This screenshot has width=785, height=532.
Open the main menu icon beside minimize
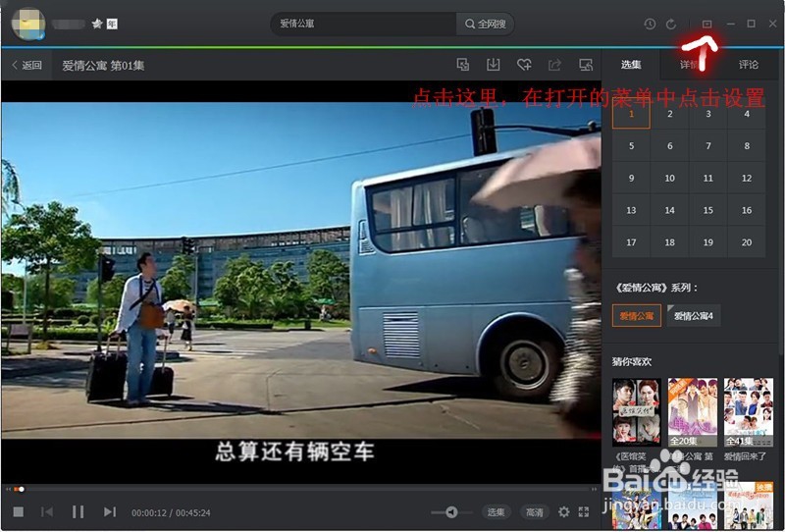coord(706,24)
